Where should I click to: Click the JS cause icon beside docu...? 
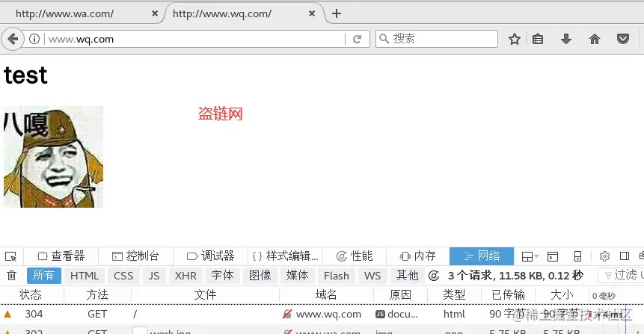click(x=380, y=315)
